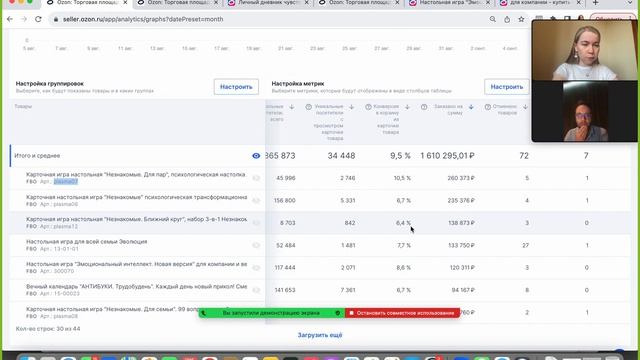Toggle eye icon for 'Незнакомые психологическая трансформационная' row
Screen dimensions: 640x360
click(256, 200)
